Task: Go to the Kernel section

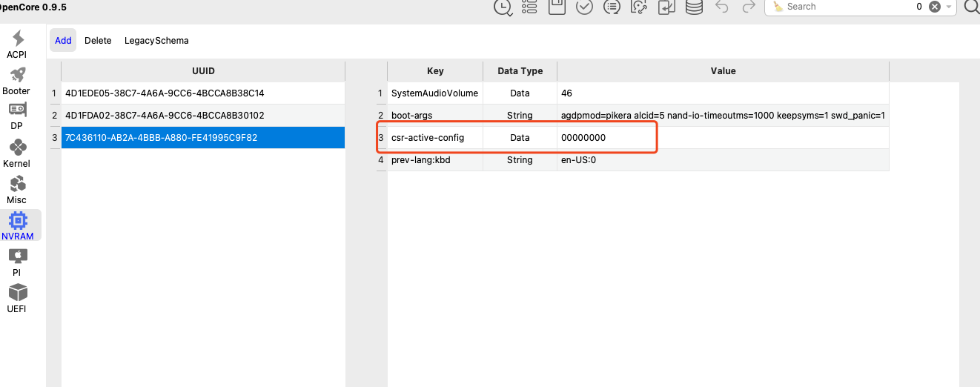Action: (x=18, y=153)
